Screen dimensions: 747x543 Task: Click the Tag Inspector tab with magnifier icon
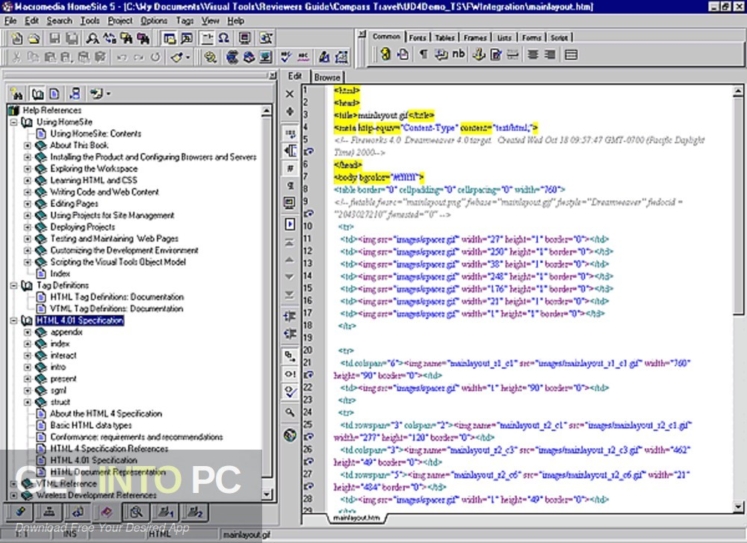136,513
